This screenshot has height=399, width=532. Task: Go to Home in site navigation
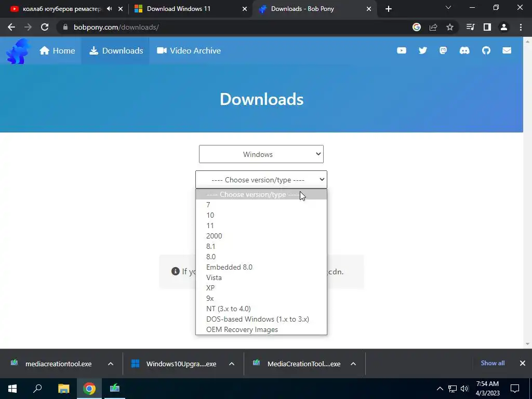pos(57,50)
